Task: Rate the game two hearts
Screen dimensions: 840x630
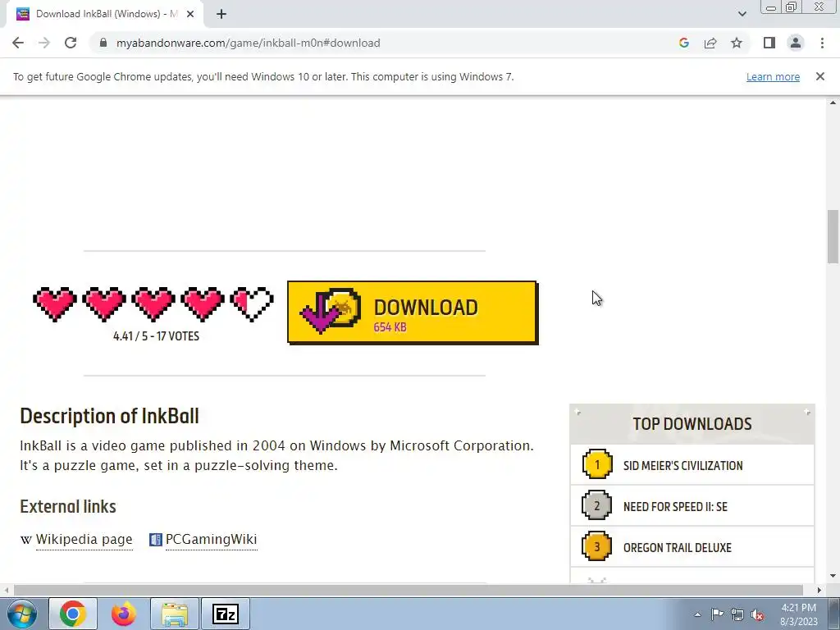Action: [104, 304]
